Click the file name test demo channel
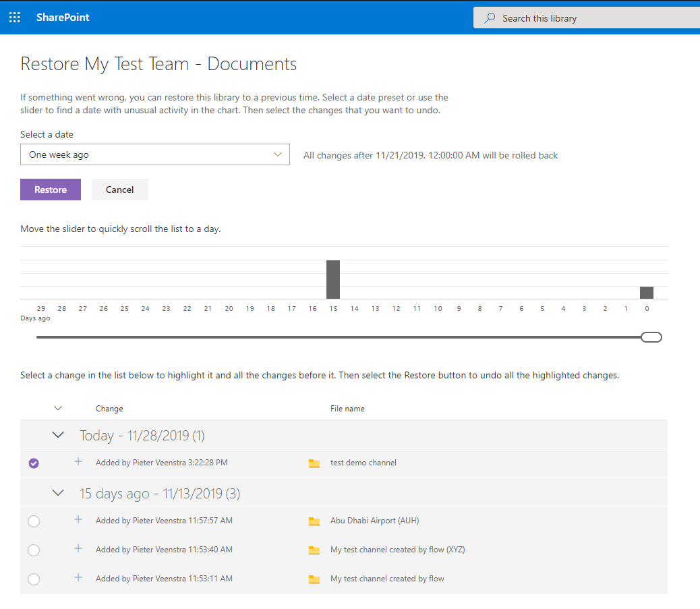This screenshot has height=609, width=700. click(363, 463)
